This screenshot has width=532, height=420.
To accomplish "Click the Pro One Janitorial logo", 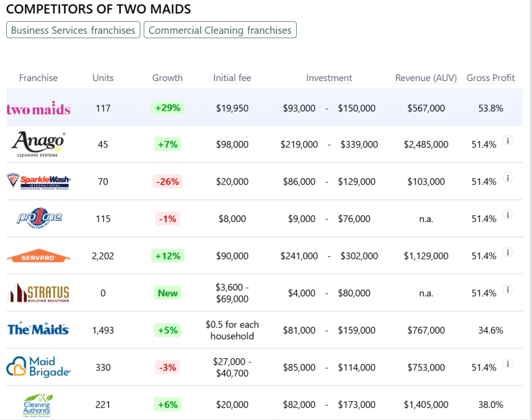I will [x=39, y=218].
